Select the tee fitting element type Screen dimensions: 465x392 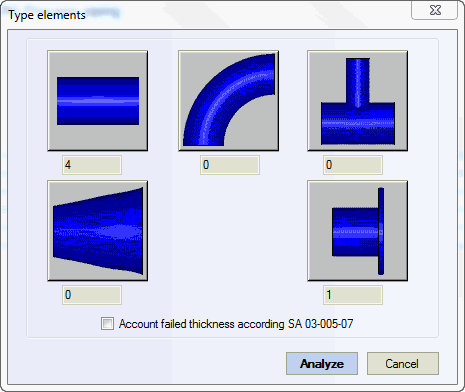click(x=357, y=101)
